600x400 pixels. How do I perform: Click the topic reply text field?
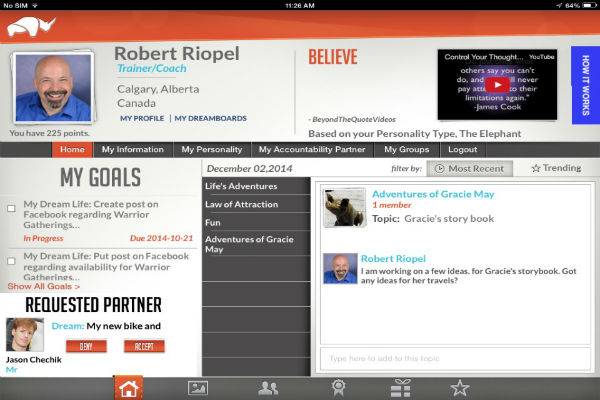[450, 358]
